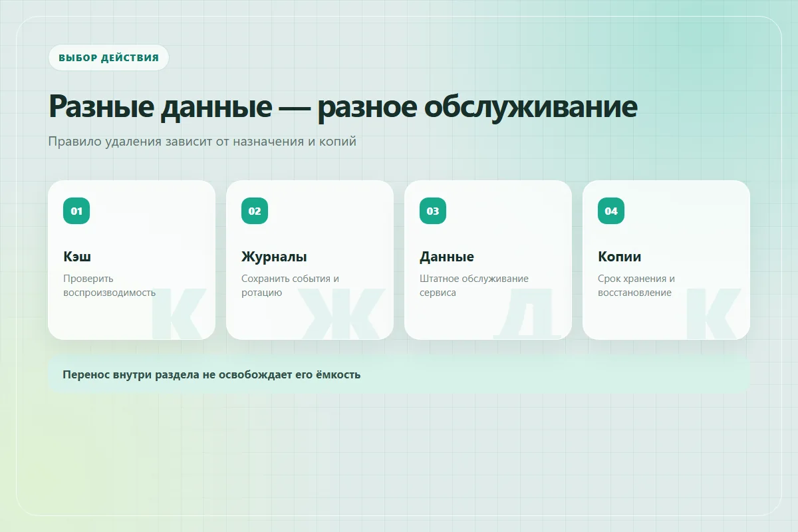Click text 'Штатное обслуживание сервиса'
Screen dimensions: 798x532
pos(474,285)
